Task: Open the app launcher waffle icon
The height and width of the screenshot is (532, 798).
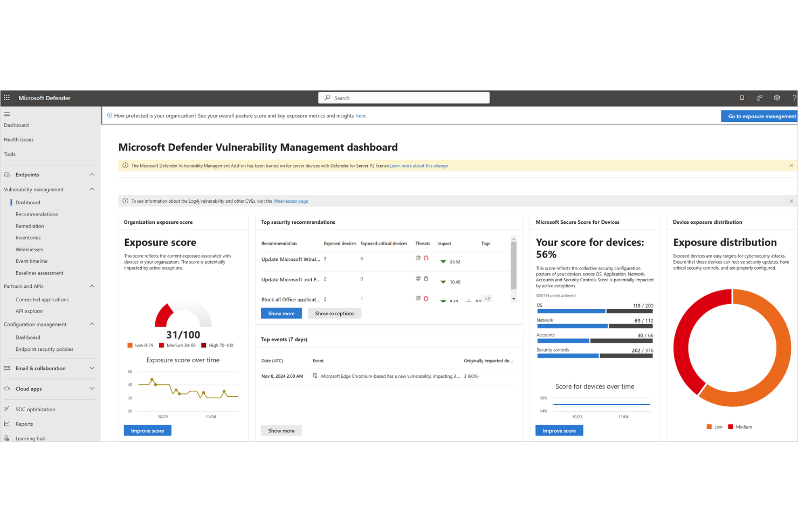Action: [6, 98]
